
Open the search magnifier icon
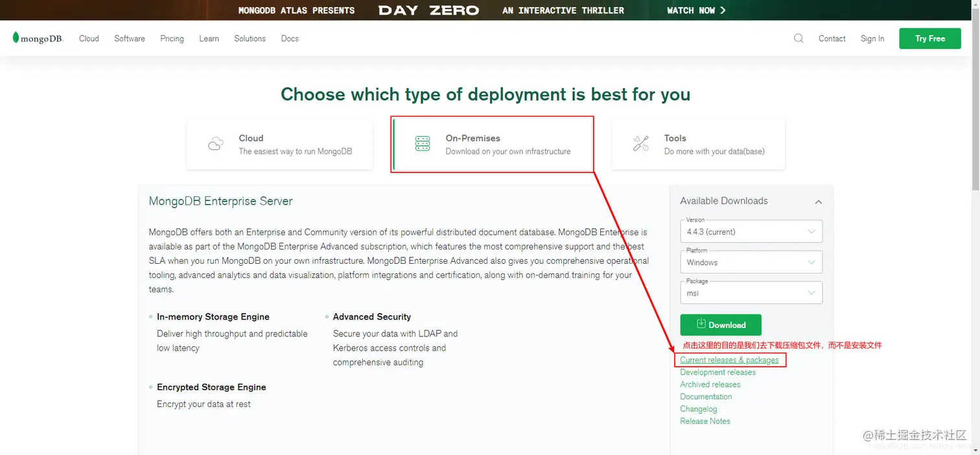799,38
